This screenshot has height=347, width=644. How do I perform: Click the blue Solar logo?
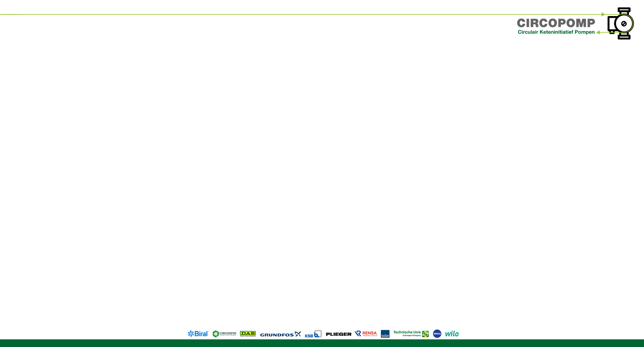click(385, 334)
